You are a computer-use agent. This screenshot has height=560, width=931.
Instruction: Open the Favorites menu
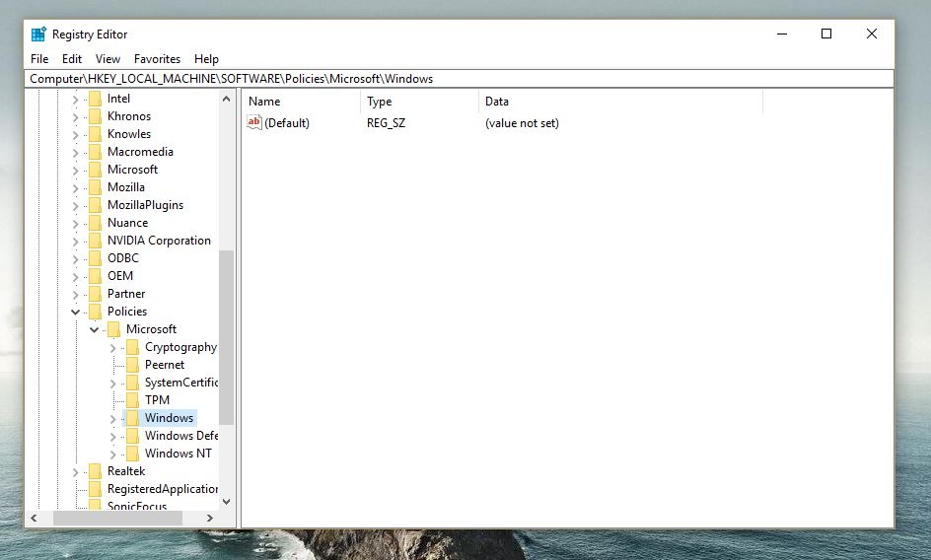coord(157,59)
